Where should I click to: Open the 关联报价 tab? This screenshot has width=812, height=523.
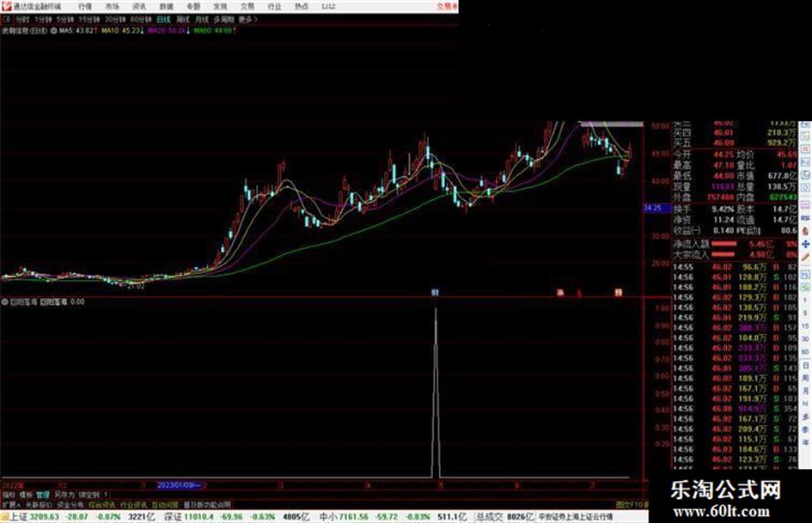tap(39, 504)
